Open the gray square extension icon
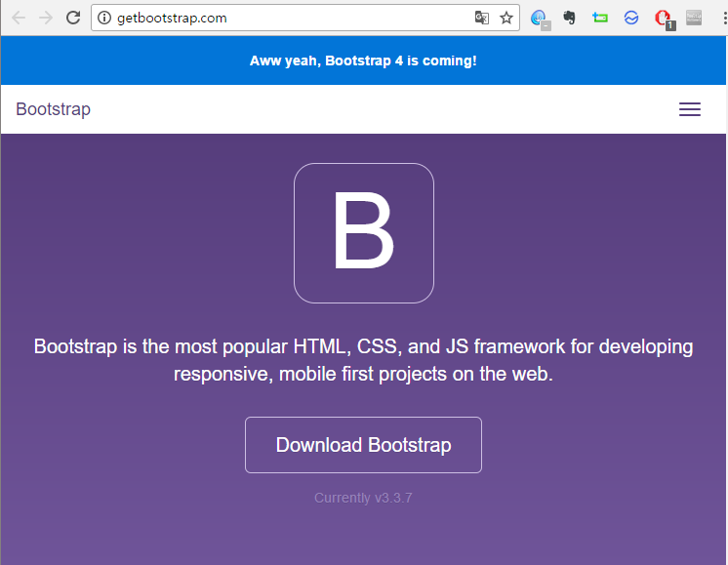The height and width of the screenshot is (565, 728). 694,19
